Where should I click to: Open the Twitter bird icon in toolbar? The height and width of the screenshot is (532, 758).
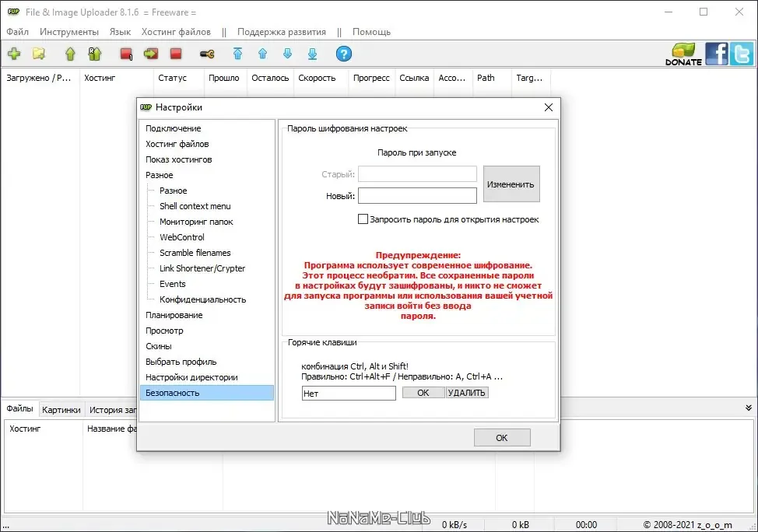741,54
